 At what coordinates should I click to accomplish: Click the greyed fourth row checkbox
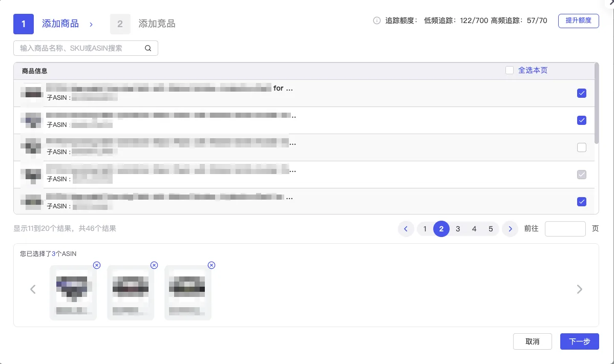[582, 175]
